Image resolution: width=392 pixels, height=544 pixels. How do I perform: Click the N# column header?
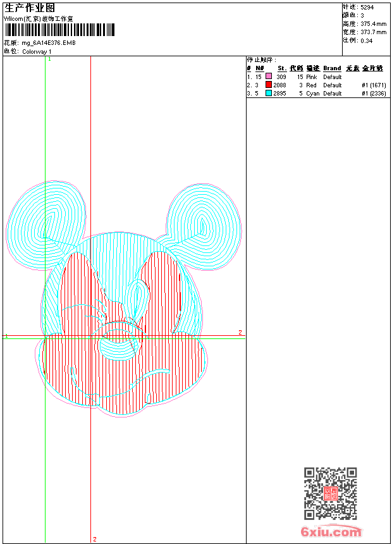click(260, 68)
